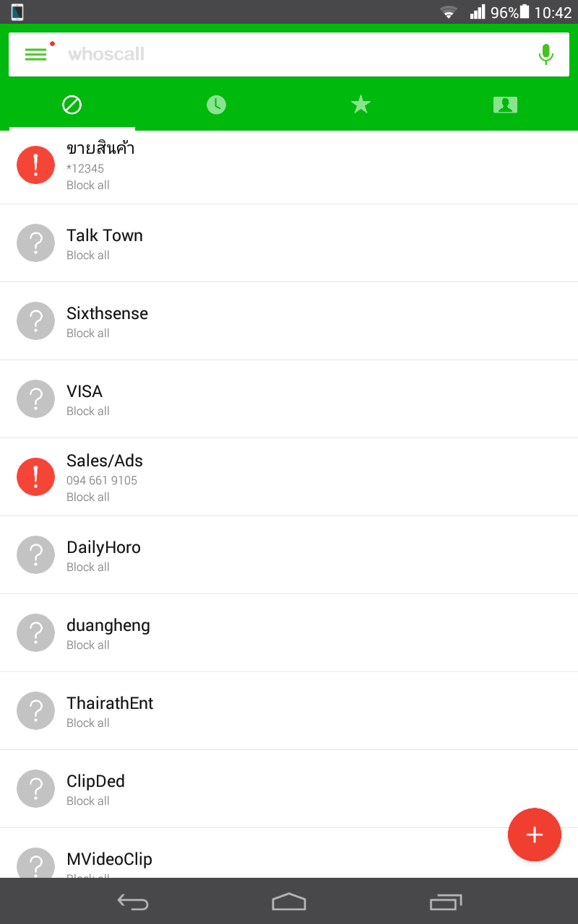Open the ClipDed blocked entry

(x=289, y=789)
